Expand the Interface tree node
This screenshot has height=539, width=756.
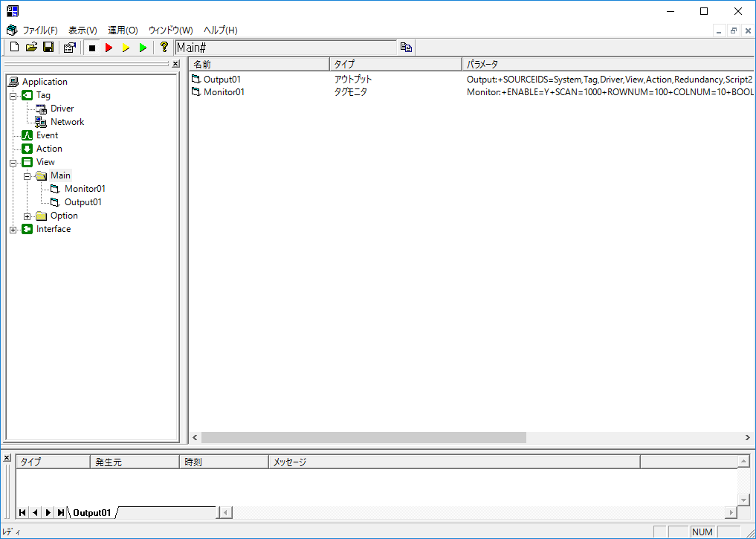pos(13,229)
